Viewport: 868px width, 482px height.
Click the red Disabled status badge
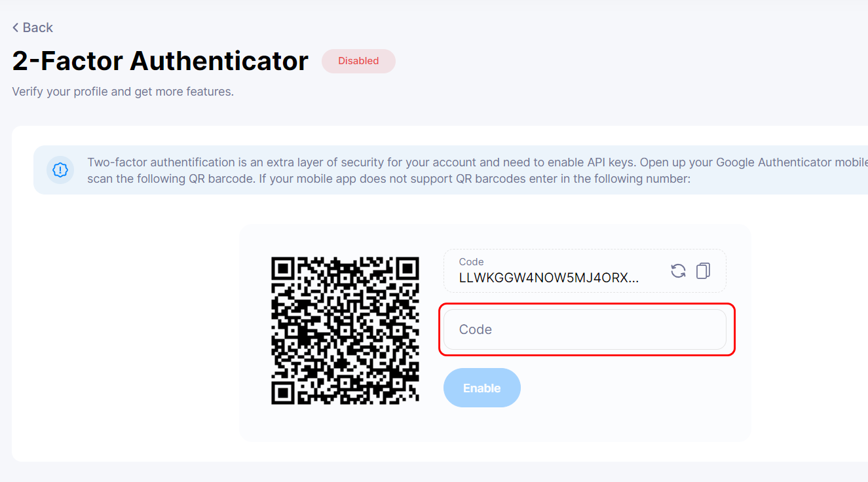pos(358,61)
